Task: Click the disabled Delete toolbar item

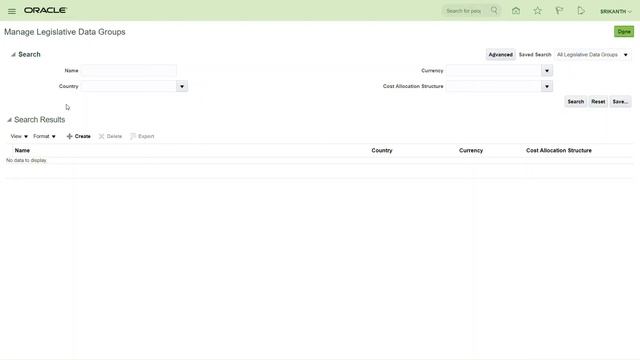Action: pyautogui.click(x=110, y=136)
